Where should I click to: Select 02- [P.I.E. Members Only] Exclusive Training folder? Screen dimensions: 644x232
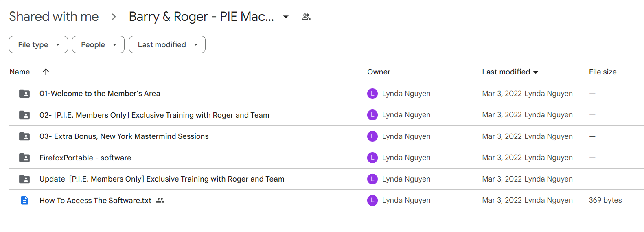click(326, 115)
